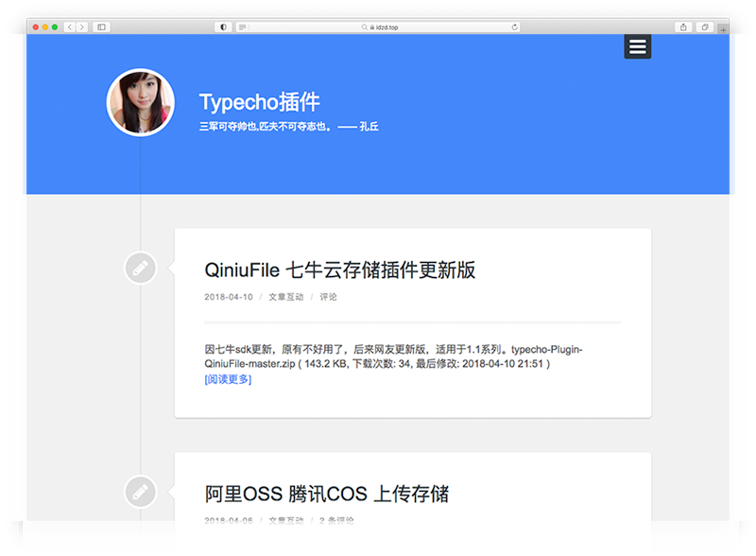The width and height of the screenshot is (756, 556).
Task: Open the QiniuFile 七牛云存储插件更新版 post title
Action: pyautogui.click(x=339, y=270)
